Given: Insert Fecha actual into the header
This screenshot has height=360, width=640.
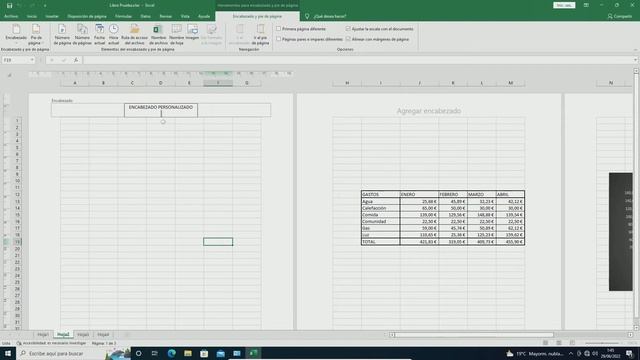Looking at the screenshot, I should [100, 34].
